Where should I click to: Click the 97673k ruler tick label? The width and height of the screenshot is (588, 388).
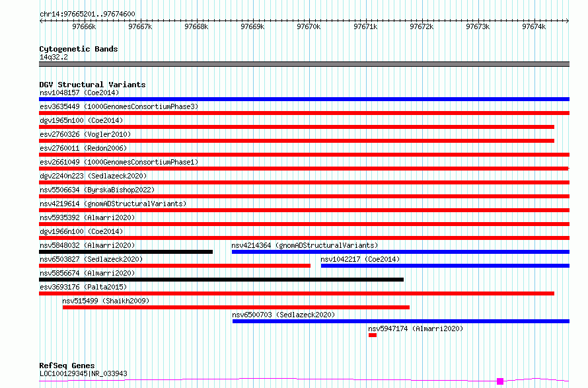[478, 26]
